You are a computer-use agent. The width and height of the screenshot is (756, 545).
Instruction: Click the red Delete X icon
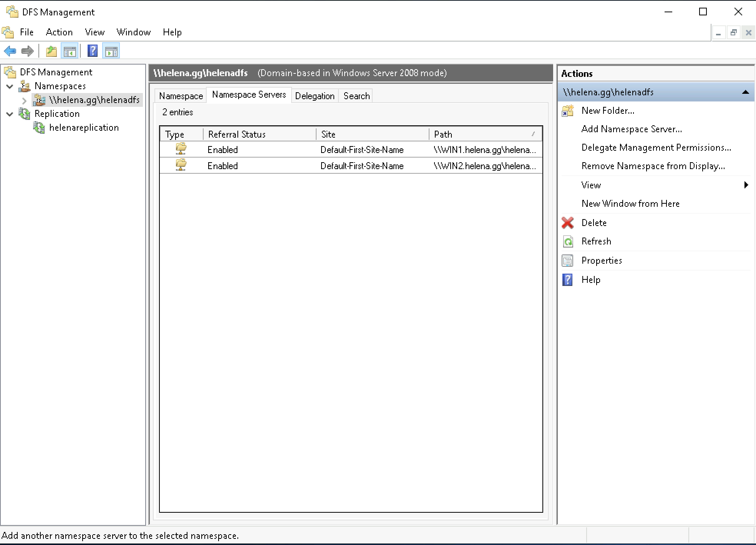[x=567, y=223]
